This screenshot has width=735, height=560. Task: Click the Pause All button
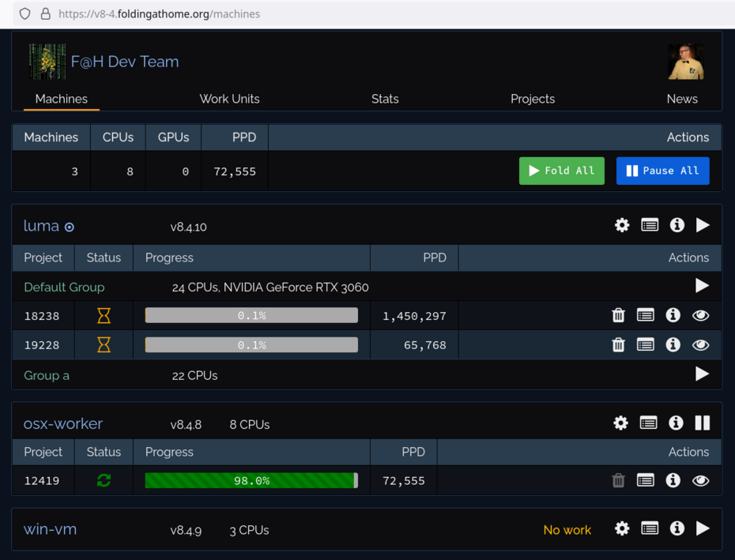pos(662,171)
